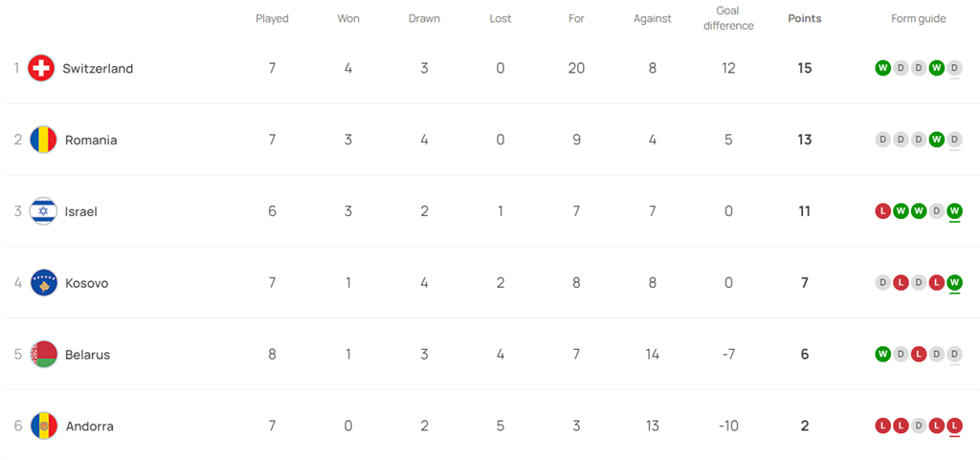Click Switzerland's first green W form badge
980x460 pixels.
click(x=882, y=68)
